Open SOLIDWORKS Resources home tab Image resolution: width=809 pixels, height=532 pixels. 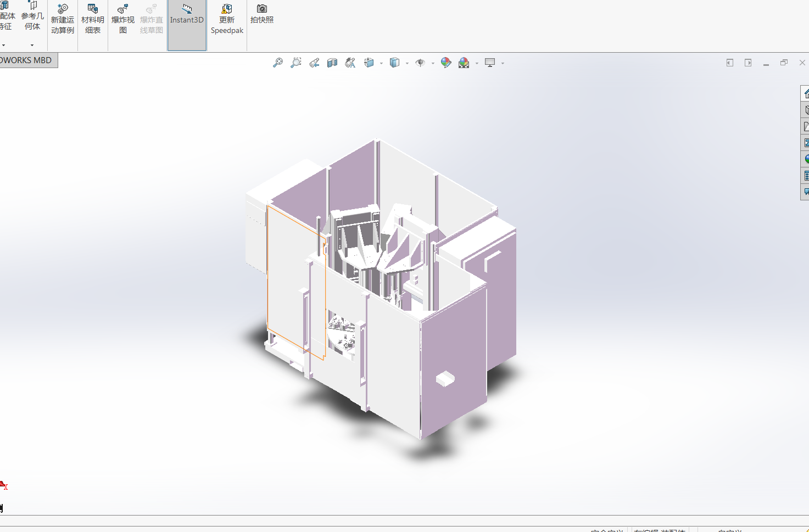[x=806, y=93]
